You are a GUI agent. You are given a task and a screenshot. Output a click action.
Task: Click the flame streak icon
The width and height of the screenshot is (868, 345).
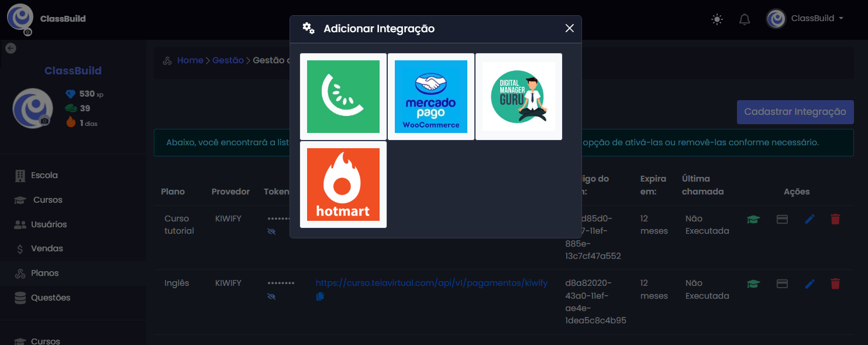(71, 122)
